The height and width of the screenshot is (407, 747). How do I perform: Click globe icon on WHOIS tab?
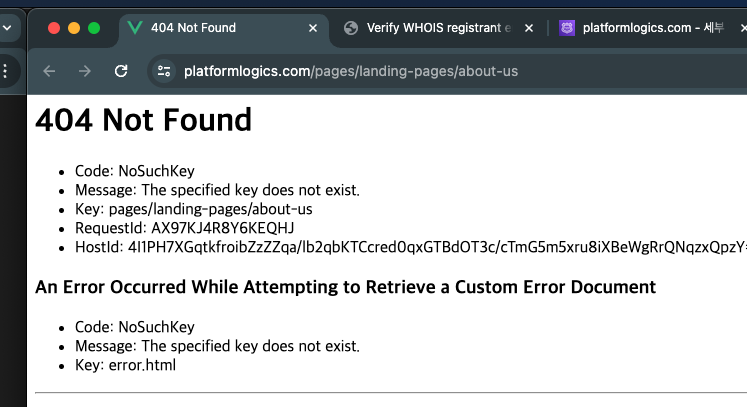351,28
